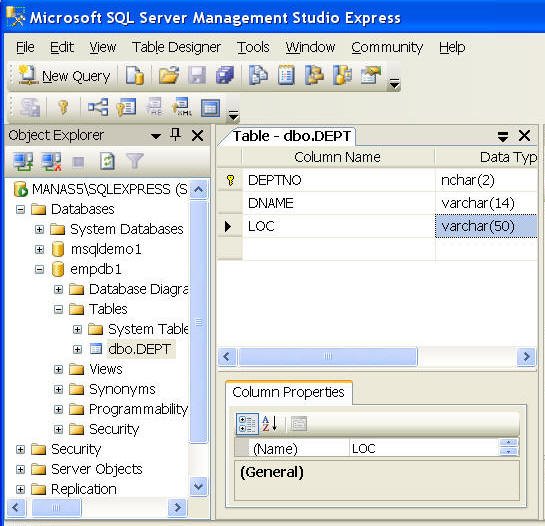Open the Object Explorer window position dropdown
The height and width of the screenshot is (526, 545).
[156, 136]
